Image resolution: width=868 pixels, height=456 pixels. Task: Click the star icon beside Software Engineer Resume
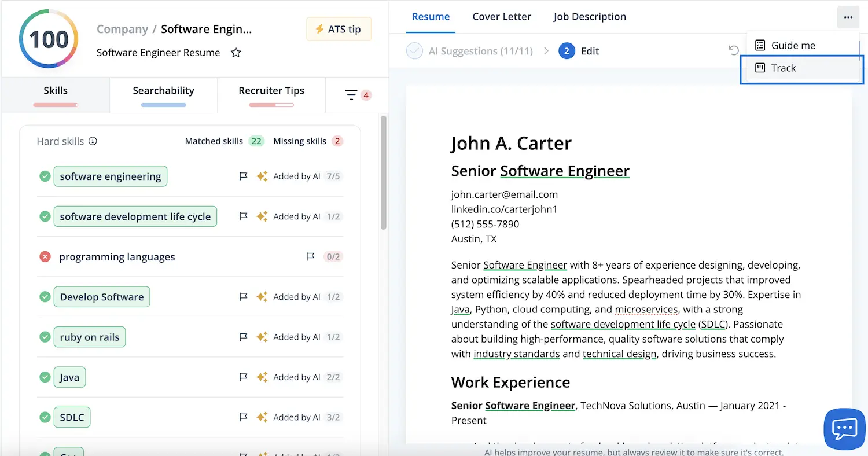pos(236,53)
